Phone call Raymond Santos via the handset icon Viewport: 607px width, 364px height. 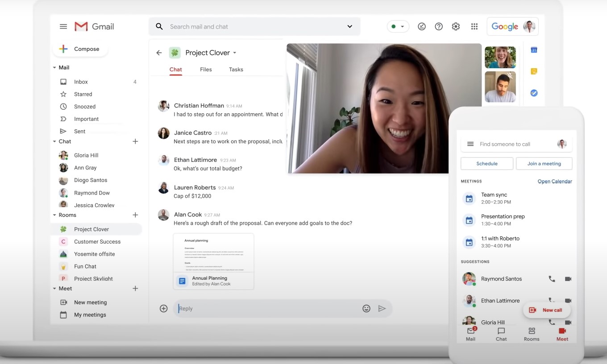coord(552,279)
